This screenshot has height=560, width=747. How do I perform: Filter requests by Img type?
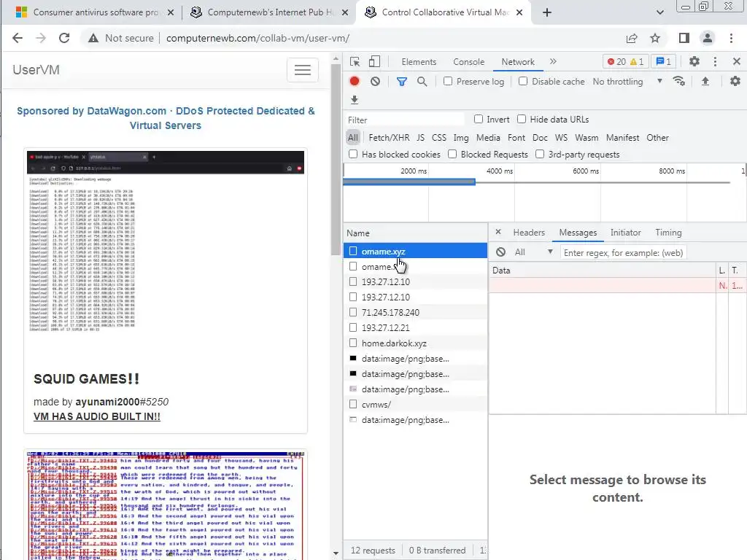coord(461,138)
